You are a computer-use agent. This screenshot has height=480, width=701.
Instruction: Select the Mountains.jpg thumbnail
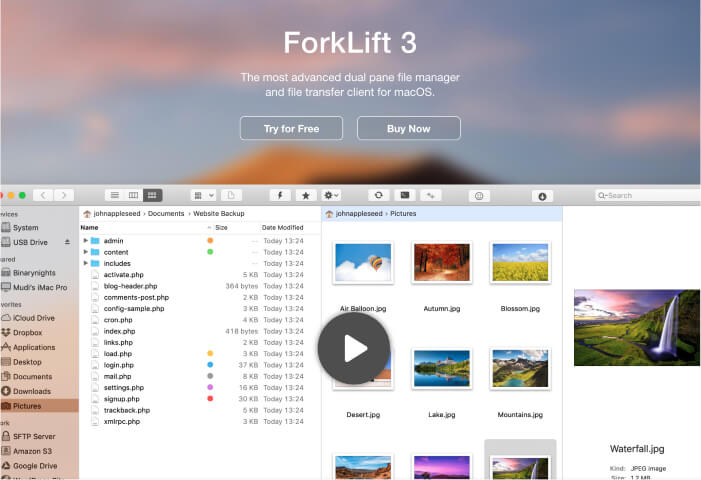point(520,369)
